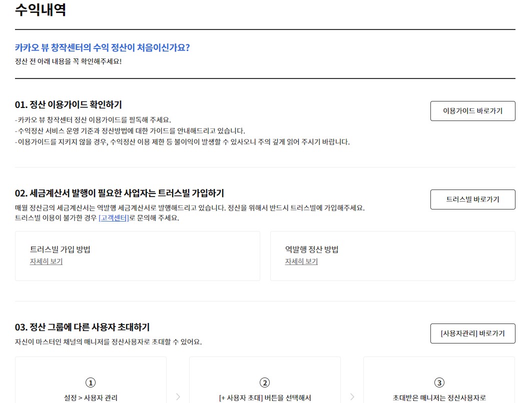
Task: Click the 03. 정산 그룹에 다른 사용자 초대하기 heading
Action: coord(82,327)
